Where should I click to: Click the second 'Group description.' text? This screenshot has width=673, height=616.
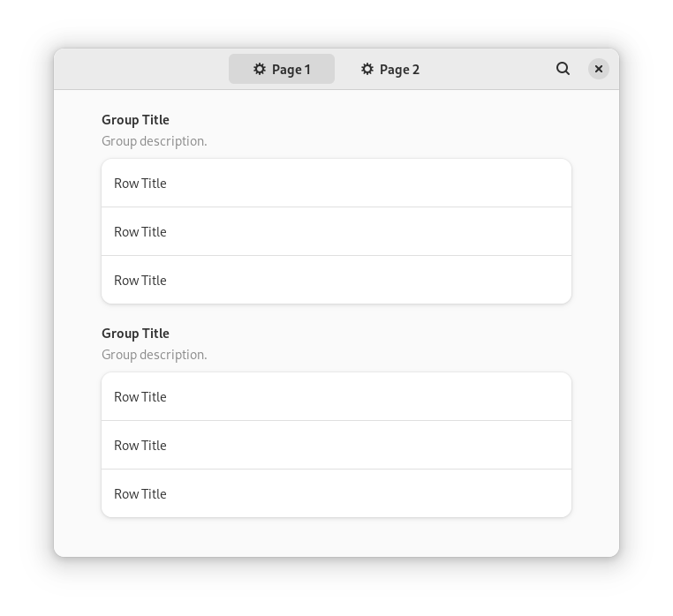pyautogui.click(x=154, y=355)
